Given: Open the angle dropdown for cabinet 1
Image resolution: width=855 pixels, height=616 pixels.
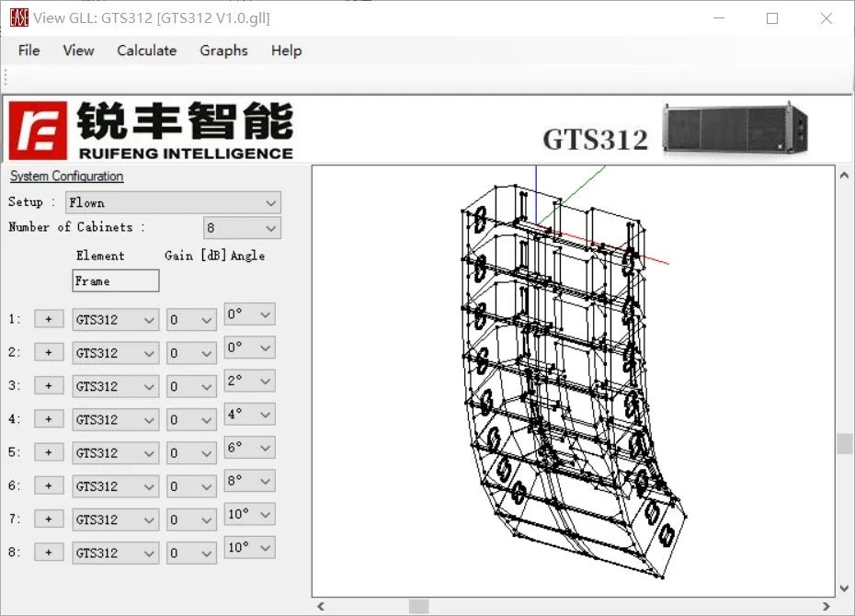Looking at the screenshot, I should pyautogui.click(x=250, y=314).
